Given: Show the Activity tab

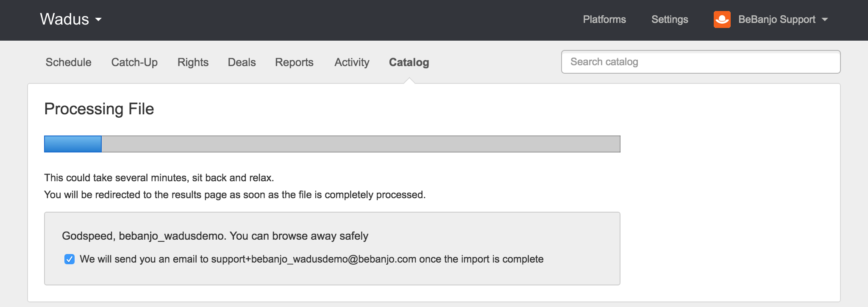Looking at the screenshot, I should click(352, 62).
